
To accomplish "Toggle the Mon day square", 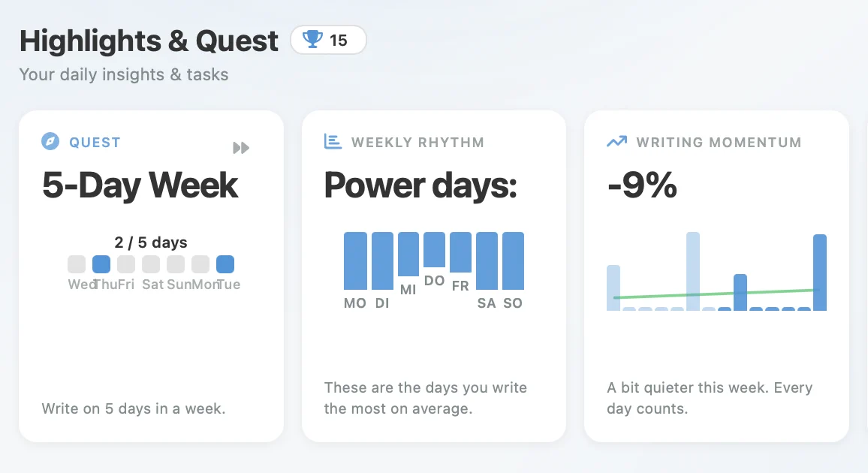I will click(x=200, y=264).
